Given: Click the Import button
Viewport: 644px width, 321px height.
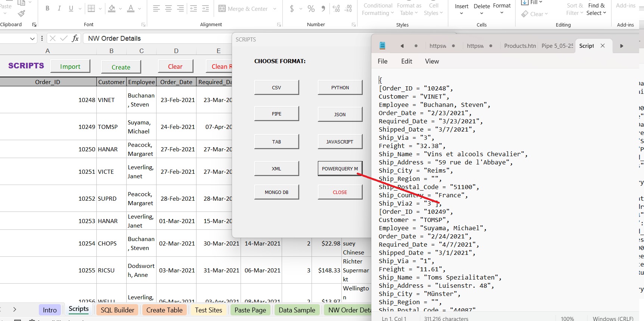Looking at the screenshot, I should [x=70, y=67].
